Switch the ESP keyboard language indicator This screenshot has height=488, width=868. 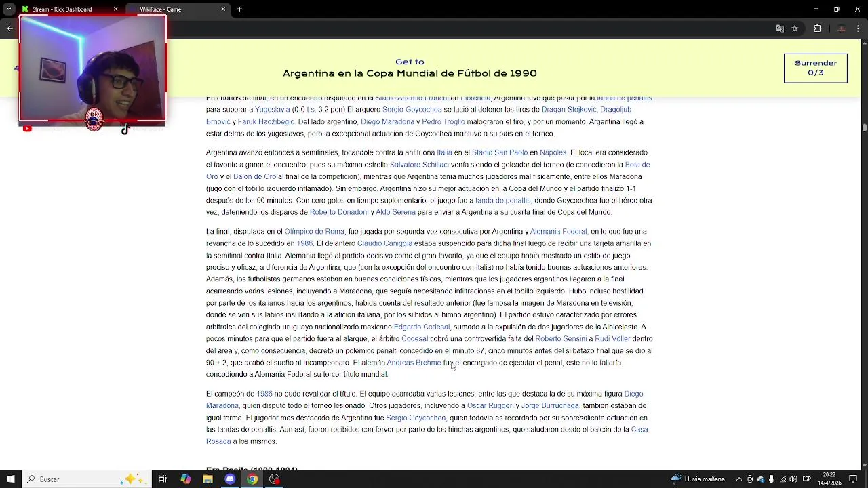(x=808, y=479)
